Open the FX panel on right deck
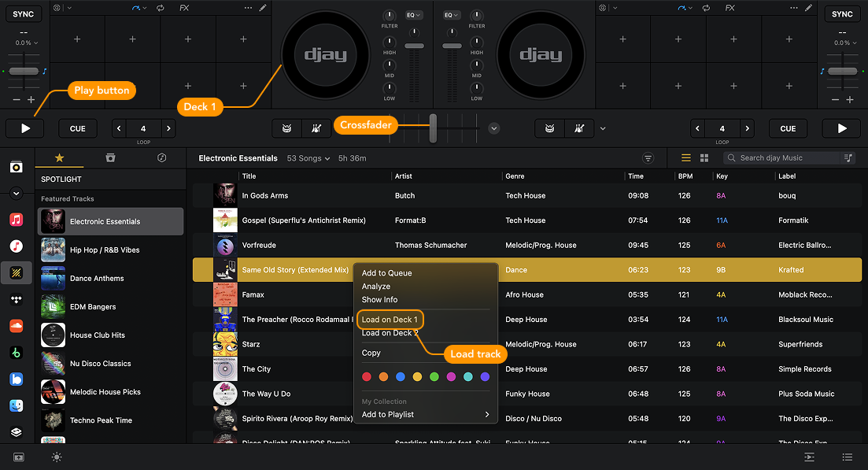868x470 pixels. click(x=729, y=8)
